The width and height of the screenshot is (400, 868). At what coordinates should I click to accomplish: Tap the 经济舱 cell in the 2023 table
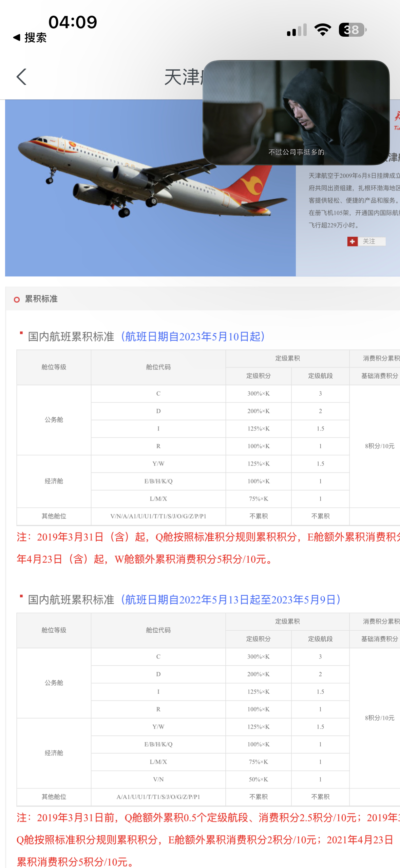pyautogui.click(x=54, y=481)
